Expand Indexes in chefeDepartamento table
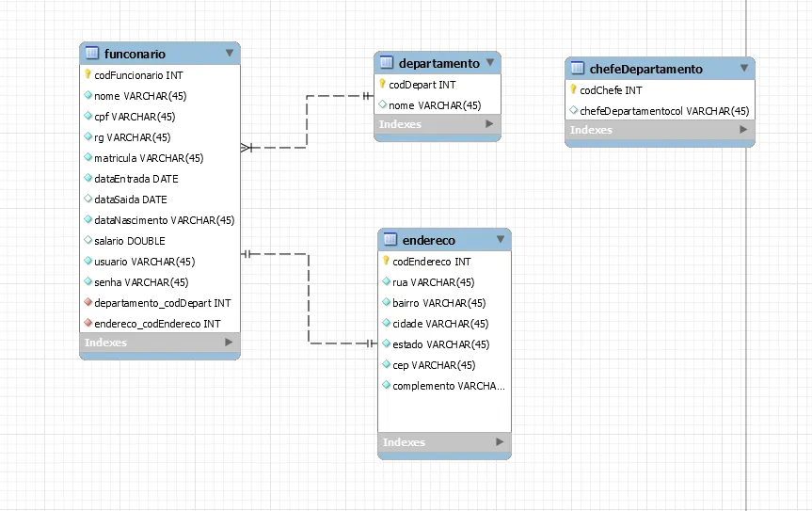This screenshot has height=511, width=812. (x=742, y=130)
